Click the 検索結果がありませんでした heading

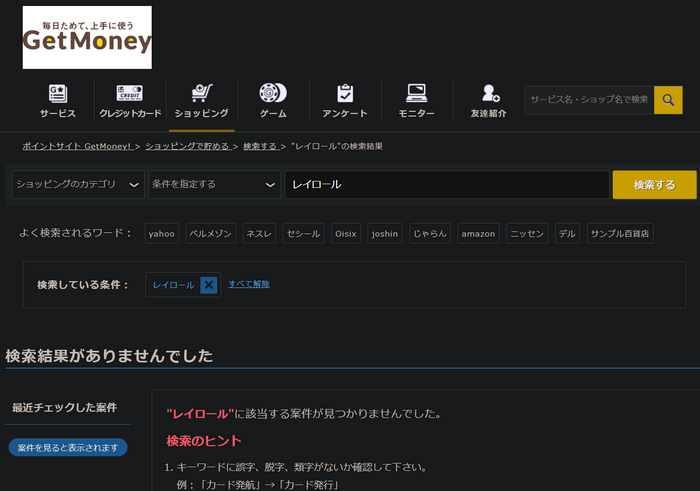(109, 356)
